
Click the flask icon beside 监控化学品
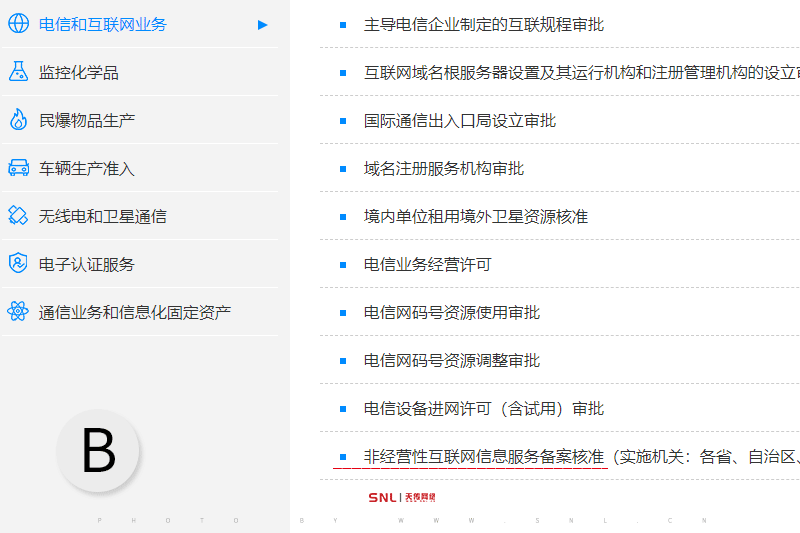click(18, 72)
